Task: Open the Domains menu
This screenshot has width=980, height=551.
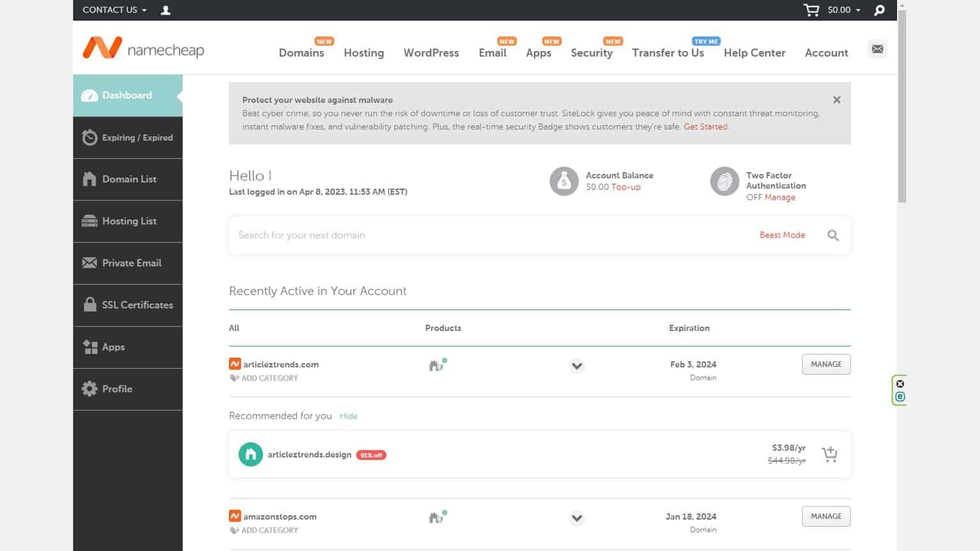Action: click(301, 53)
